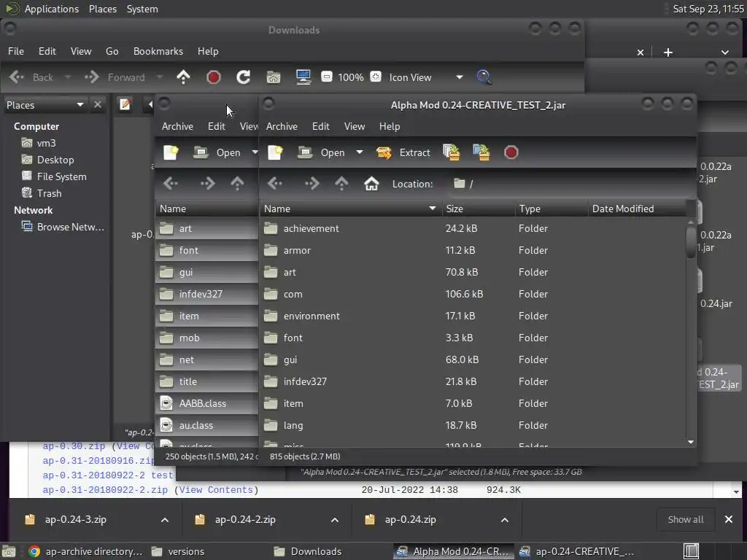747x560 pixels.
Task: Click the red Stop icon in Alpha Mod archive toolbar
Action: click(511, 152)
